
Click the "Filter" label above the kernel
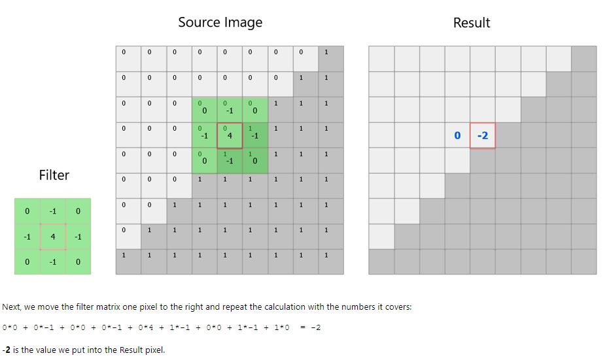[54, 175]
